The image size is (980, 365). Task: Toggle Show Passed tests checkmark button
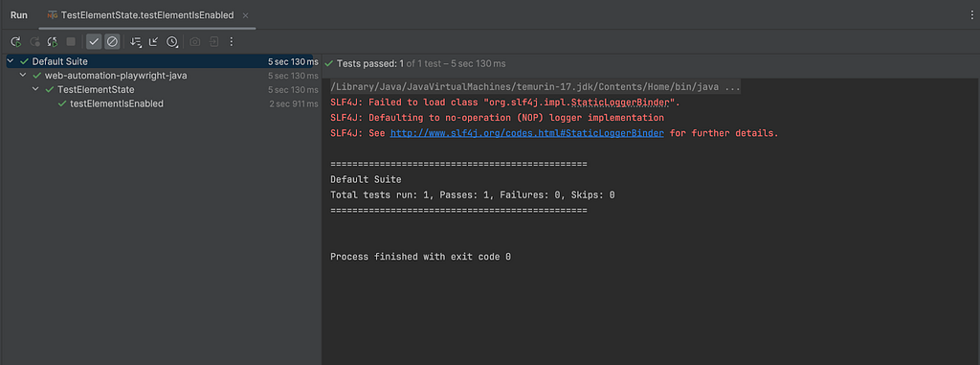coord(94,42)
